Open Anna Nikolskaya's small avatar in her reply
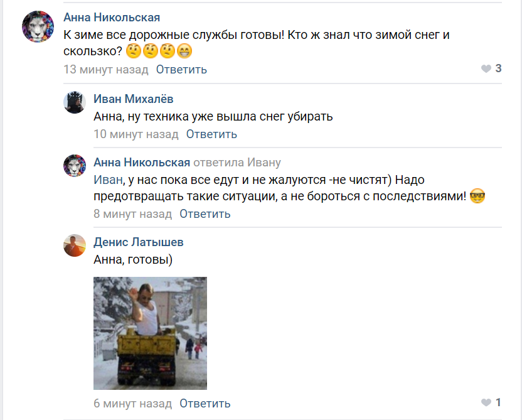522x420 pixels. (75, 166)
